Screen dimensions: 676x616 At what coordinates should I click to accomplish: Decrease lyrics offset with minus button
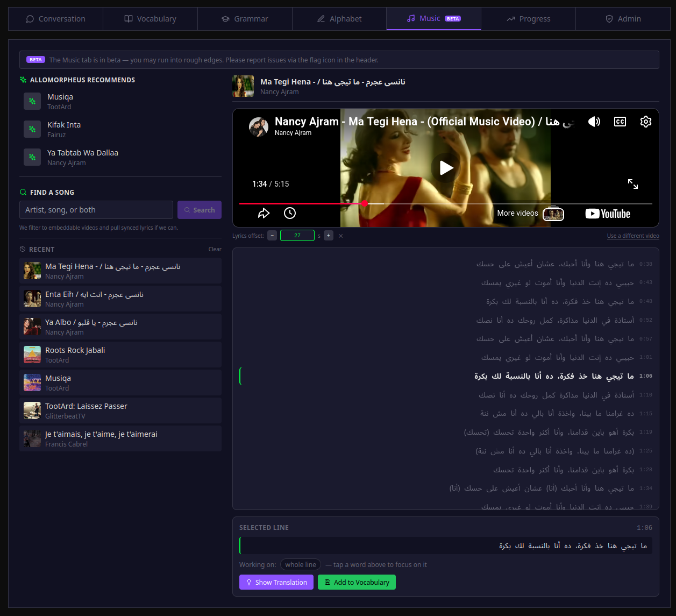pyautogui.click(x=272, y=236)
